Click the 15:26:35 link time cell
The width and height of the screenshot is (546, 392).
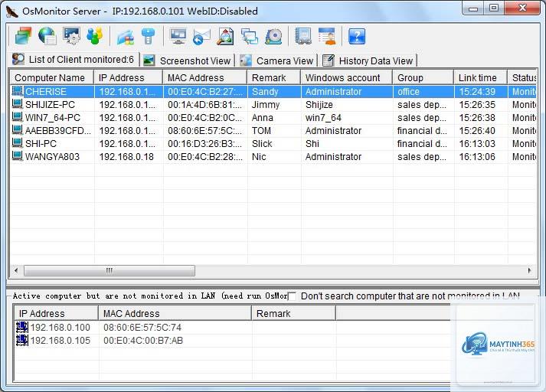point(477,104)
